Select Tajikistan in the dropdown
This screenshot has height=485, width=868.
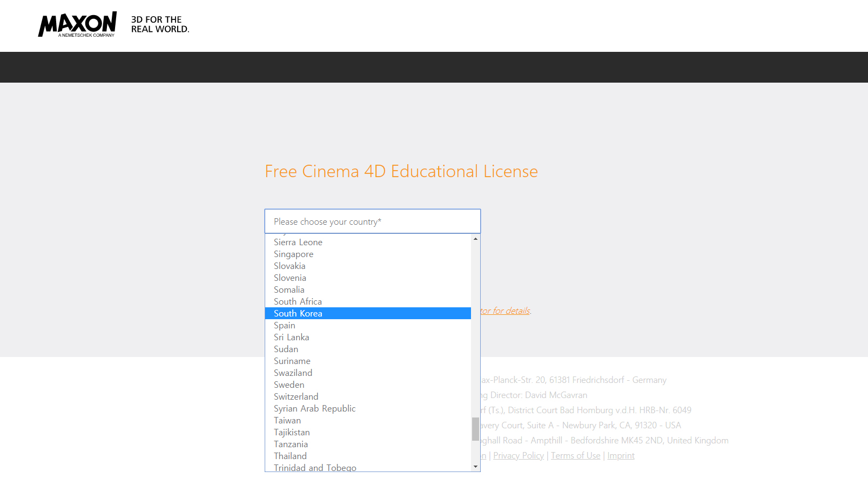pos(368,432)
